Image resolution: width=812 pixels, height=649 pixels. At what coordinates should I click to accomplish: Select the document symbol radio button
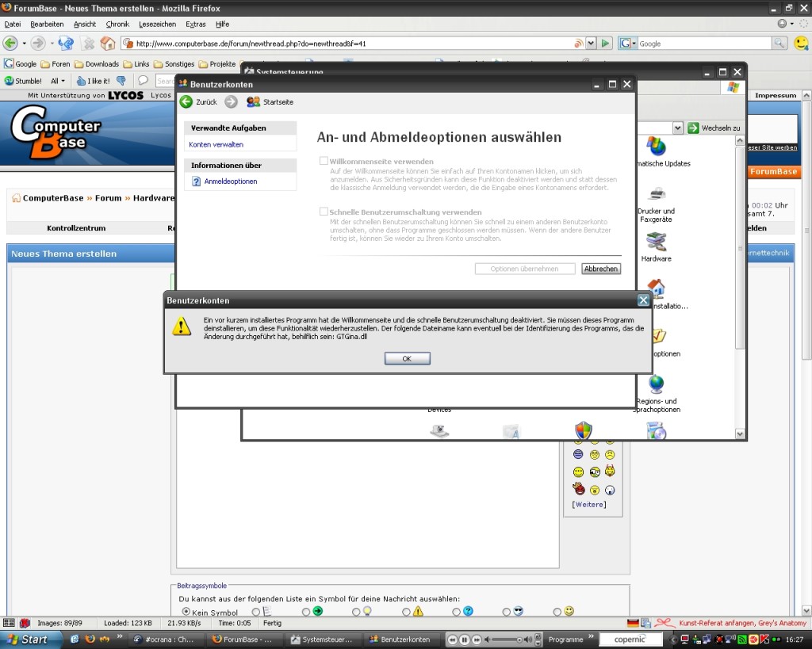click(256, 612)
